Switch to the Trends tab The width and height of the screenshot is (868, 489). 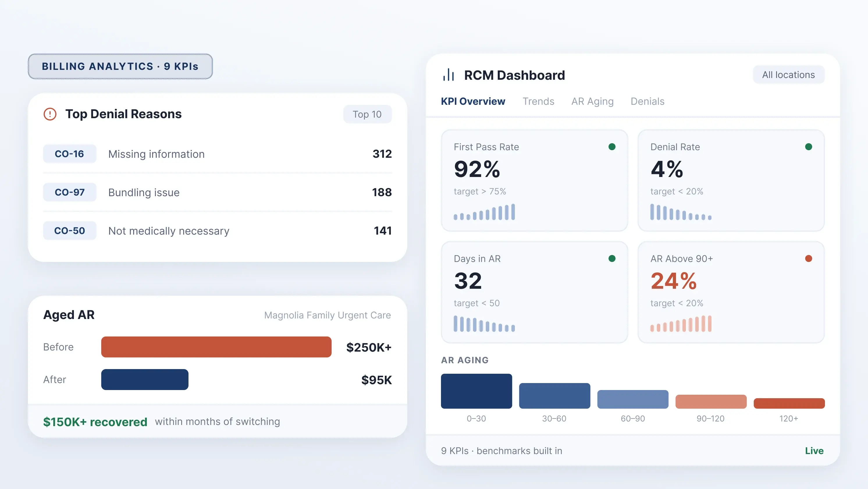click(538, 102)
